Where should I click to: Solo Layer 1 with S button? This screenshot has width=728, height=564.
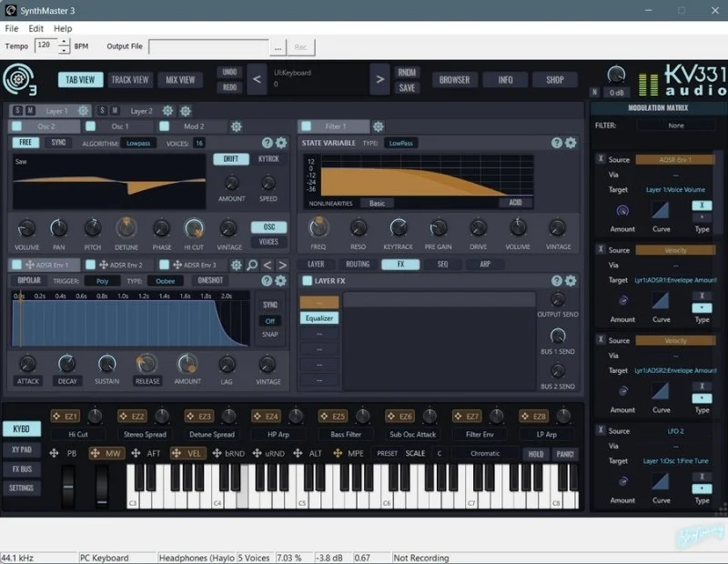tap(17, 110)
